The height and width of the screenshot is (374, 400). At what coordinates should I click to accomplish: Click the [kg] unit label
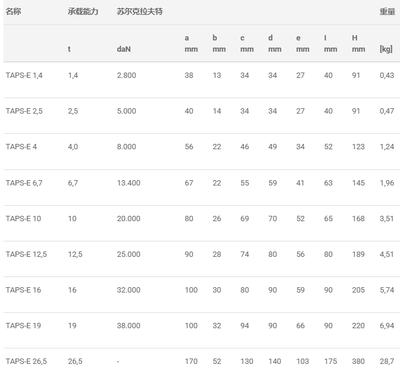click(386, 49)
